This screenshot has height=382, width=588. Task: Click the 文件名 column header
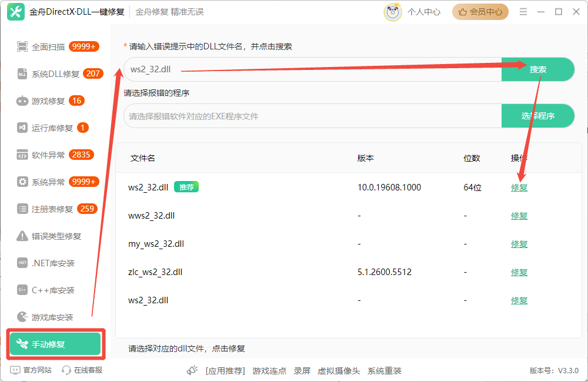pyautogui.click(x=142, y=158)
